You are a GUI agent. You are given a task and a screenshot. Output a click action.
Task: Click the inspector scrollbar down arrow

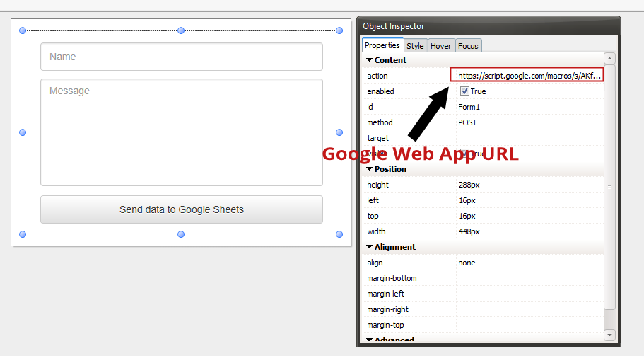click(609, 335)
